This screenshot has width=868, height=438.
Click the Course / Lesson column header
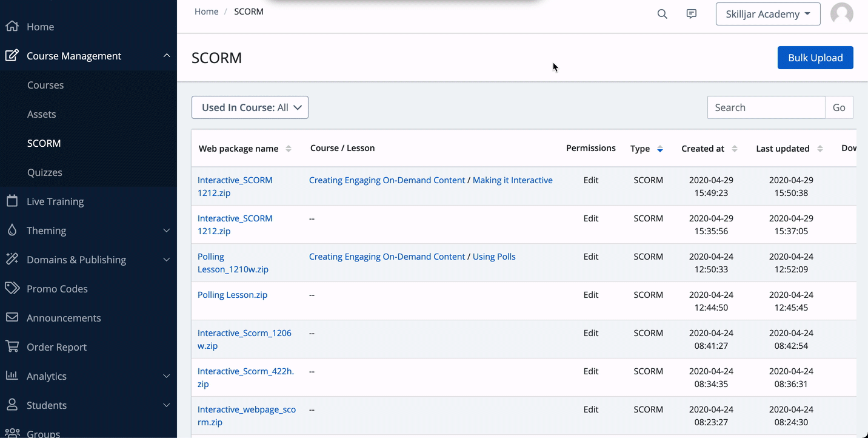pos(342,148)
